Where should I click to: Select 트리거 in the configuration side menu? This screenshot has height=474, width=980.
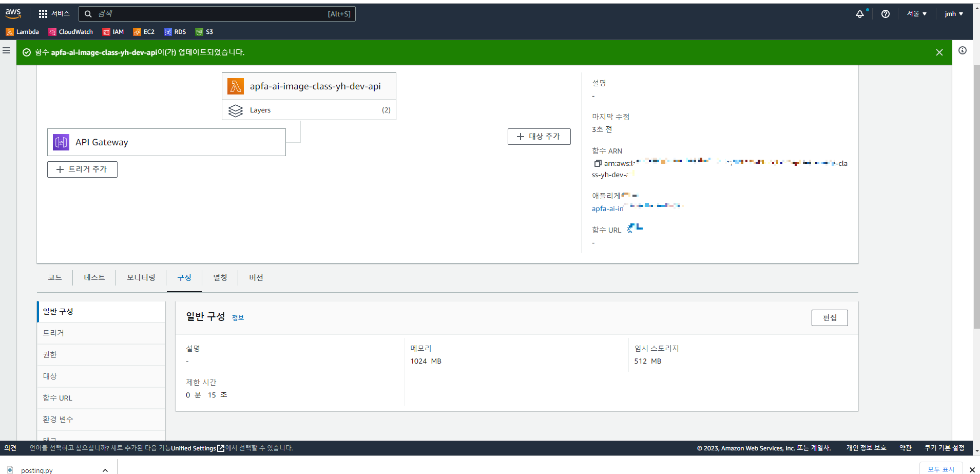click(102, 333)
